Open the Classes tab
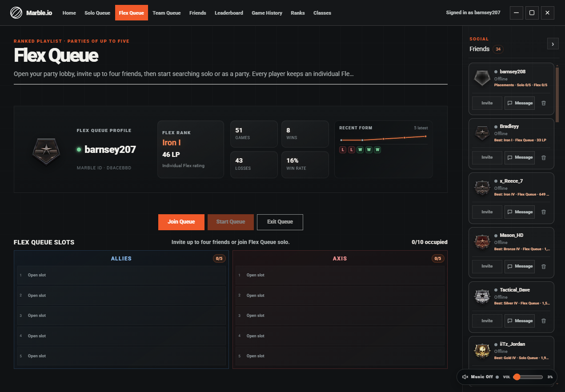565x392 pixels. point(322,13)
